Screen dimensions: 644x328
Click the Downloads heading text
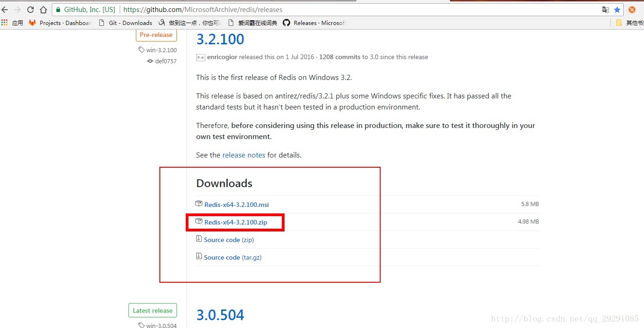tap(224, 183)
